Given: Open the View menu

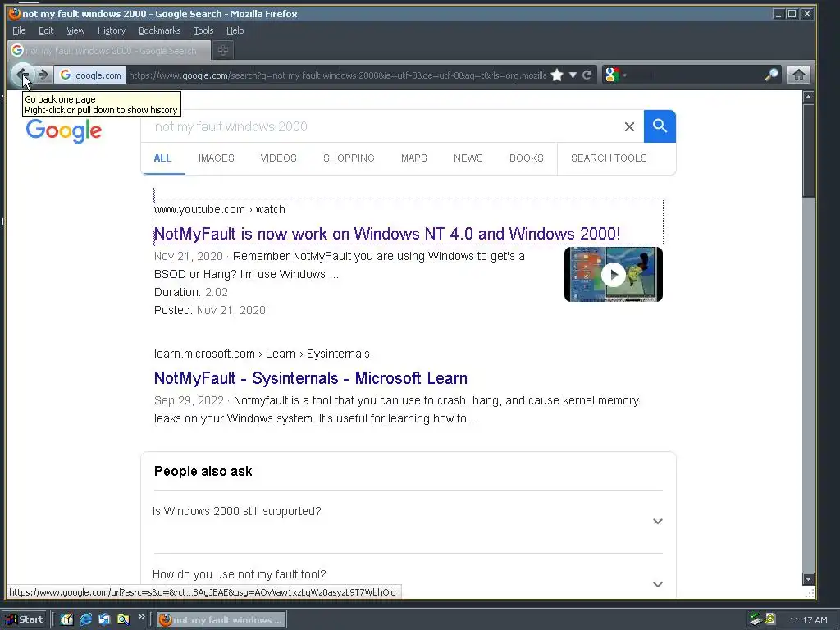Looking at the screenshot, I should (75, 30).
